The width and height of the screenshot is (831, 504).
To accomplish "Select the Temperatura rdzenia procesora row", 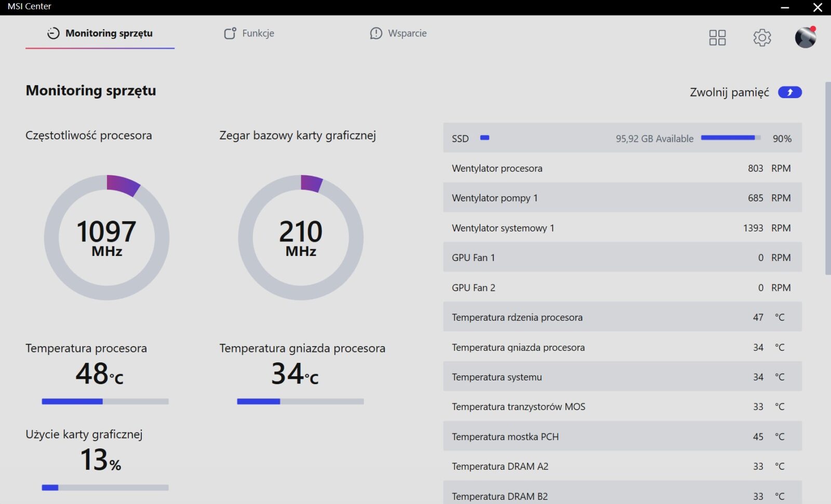I will pos(622,317).
